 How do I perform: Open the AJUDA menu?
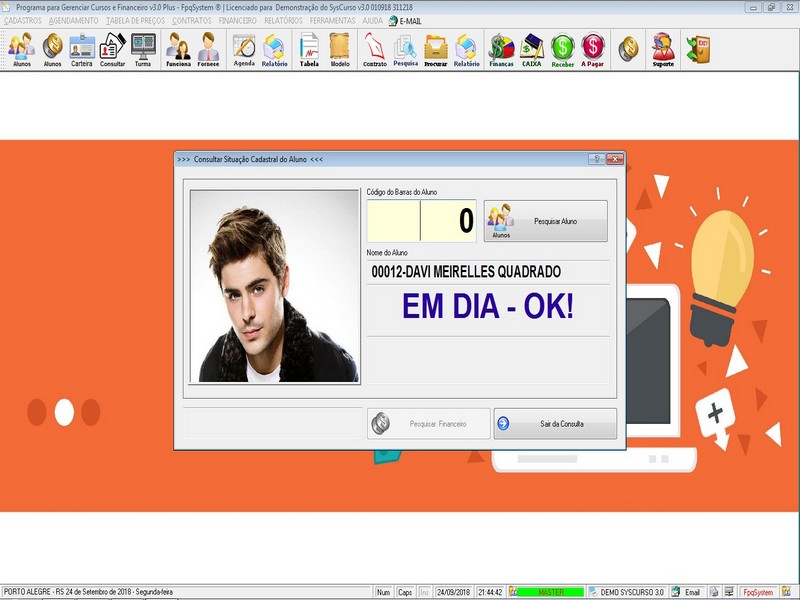click(x=372, y=21)
